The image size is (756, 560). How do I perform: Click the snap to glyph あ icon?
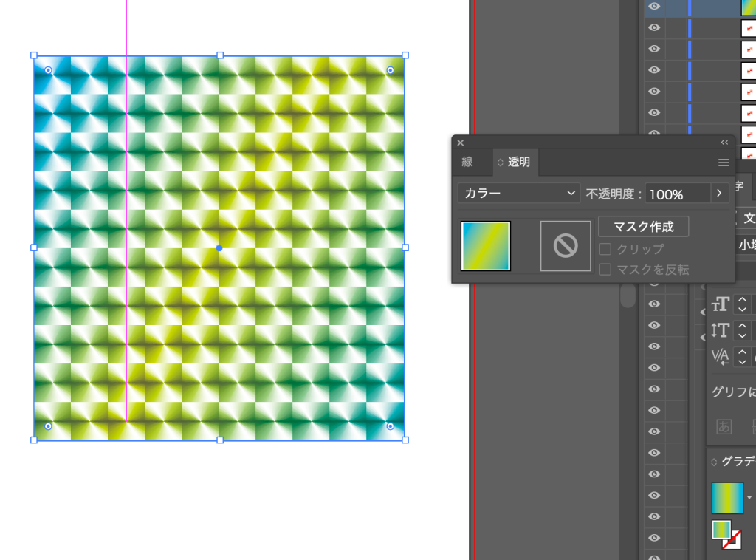(x=724, y=426)
